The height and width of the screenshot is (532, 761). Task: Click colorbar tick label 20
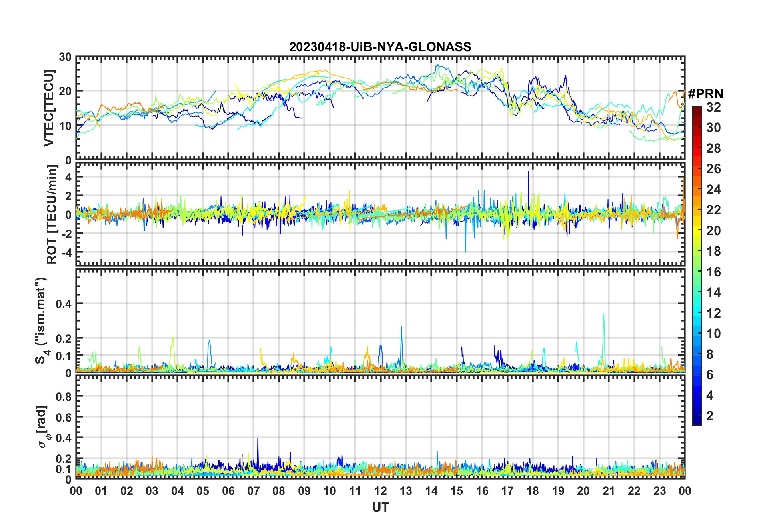tap(713, 230)
